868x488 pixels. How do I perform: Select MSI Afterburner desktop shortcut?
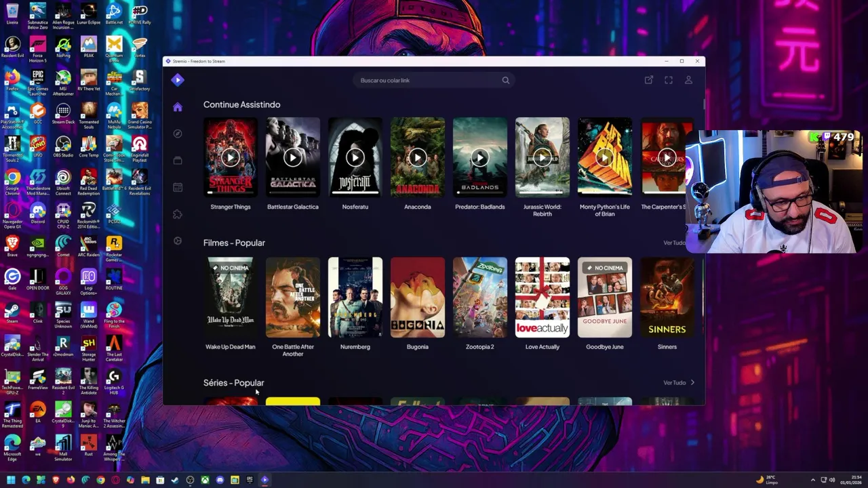[63, 81]
